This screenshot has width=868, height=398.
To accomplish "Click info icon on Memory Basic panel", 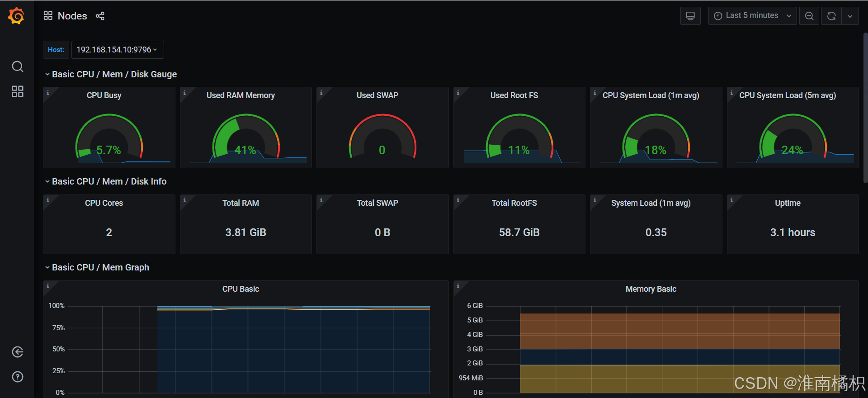I will coord(458,285).
